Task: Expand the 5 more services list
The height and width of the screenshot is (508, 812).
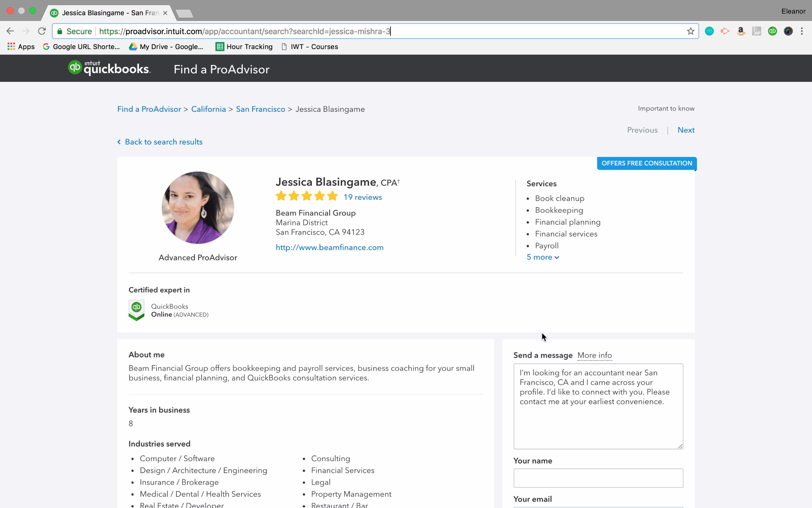Action: tap(543, 257)
